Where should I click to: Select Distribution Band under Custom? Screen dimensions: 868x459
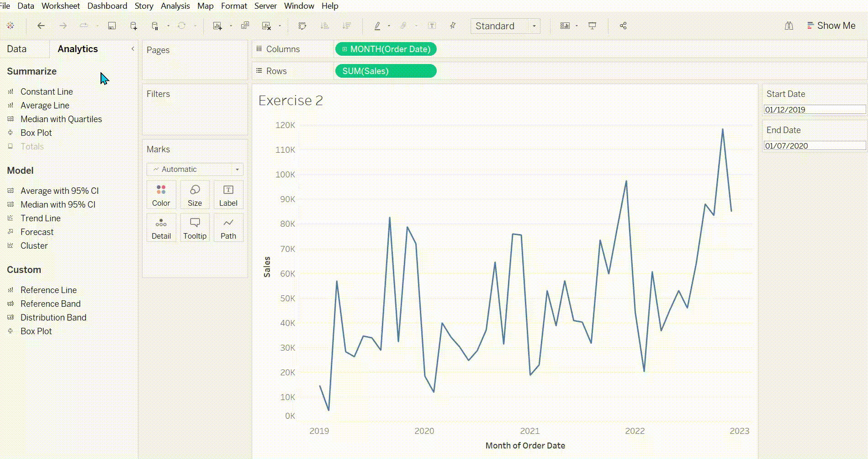[x=53, y=317]
